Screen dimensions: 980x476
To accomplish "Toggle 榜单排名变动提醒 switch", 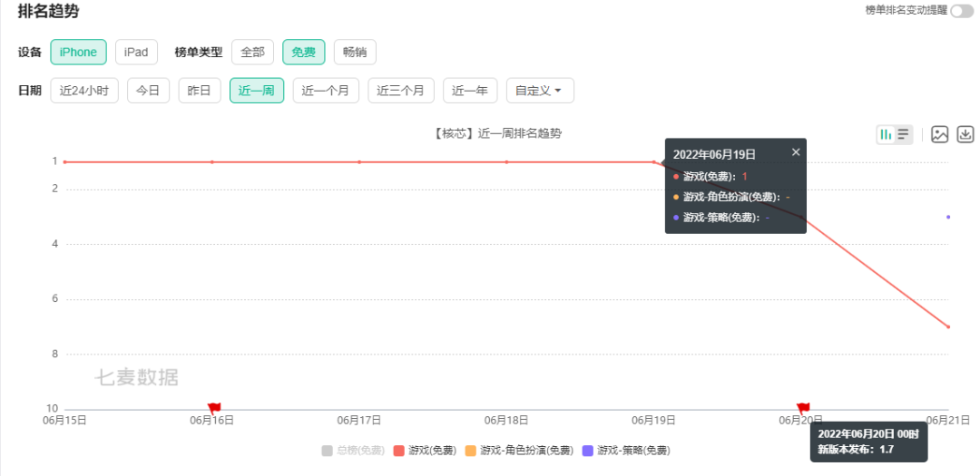I will click(x=961, y=11).
